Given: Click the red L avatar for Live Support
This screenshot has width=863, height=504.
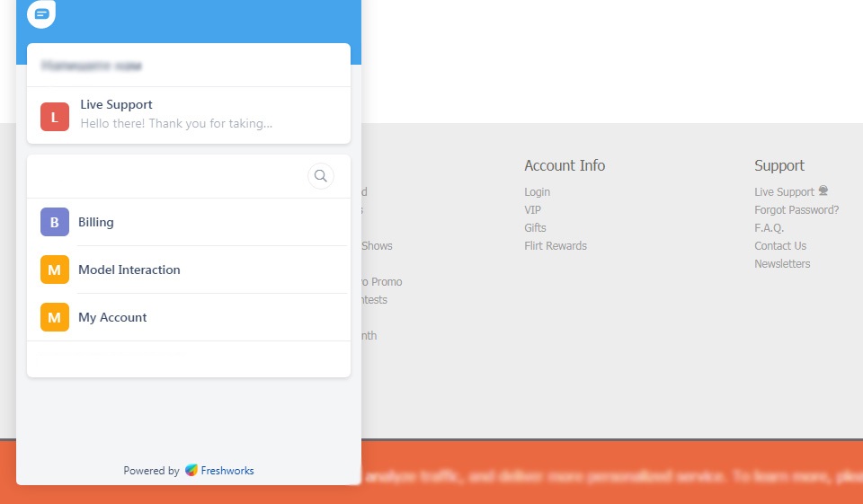Looking at the screenshot, I should click(x=55, y=116).
